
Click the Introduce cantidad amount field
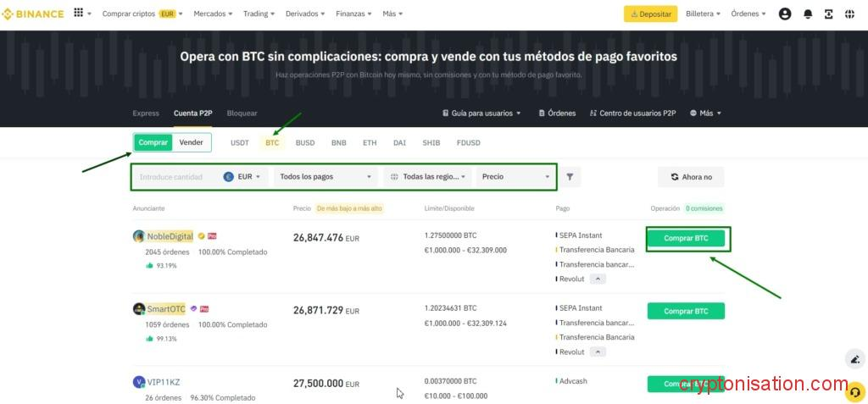[175, 177]
